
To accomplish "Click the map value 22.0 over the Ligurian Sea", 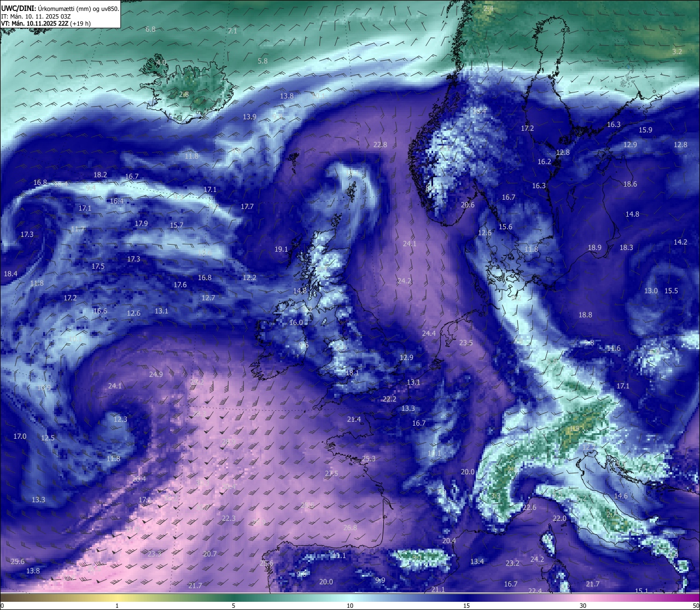I will click(559, 519).
